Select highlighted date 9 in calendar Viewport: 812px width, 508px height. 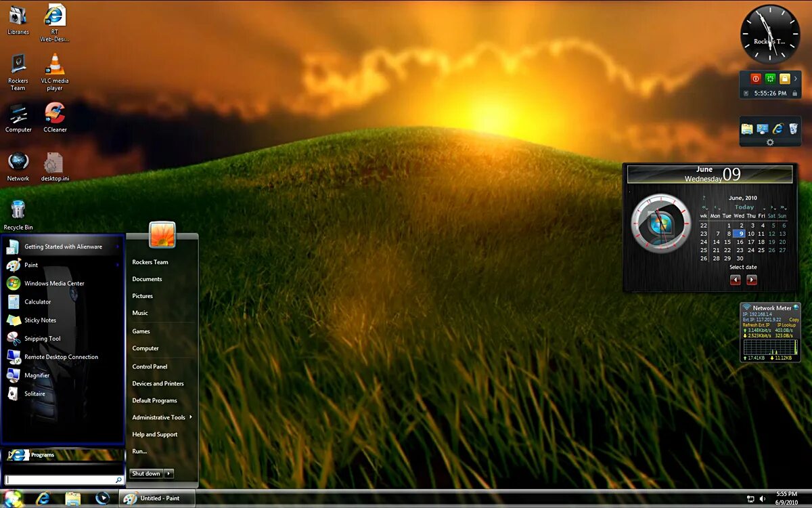tap(739, 234)
